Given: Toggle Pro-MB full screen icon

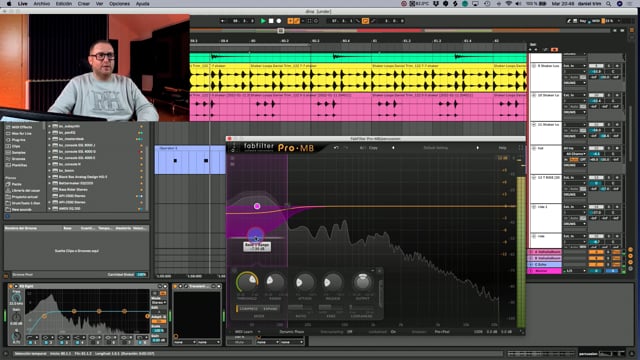Looking at the screenshot, I should 520,148.
